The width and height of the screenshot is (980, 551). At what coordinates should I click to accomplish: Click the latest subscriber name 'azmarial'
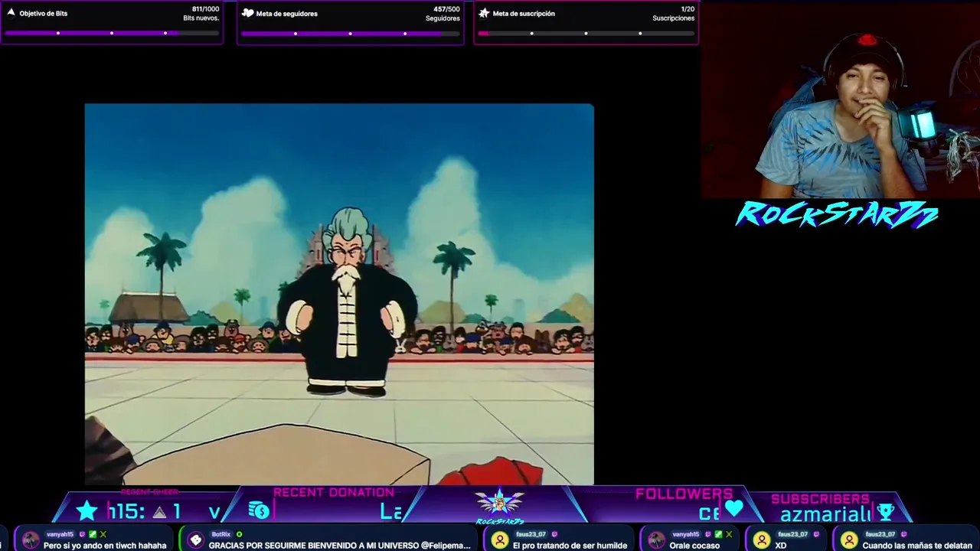click(x=825, y=514)
